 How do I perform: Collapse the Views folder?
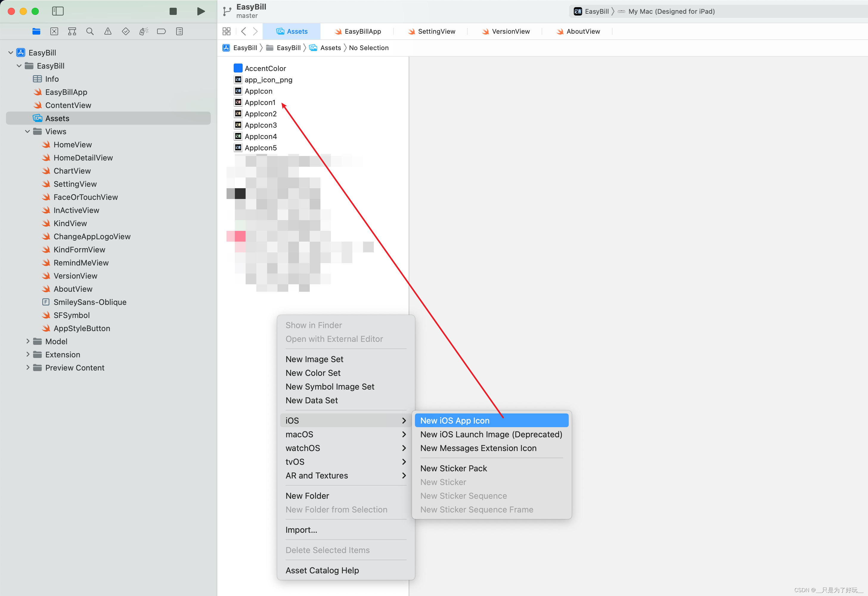point(27,132)
